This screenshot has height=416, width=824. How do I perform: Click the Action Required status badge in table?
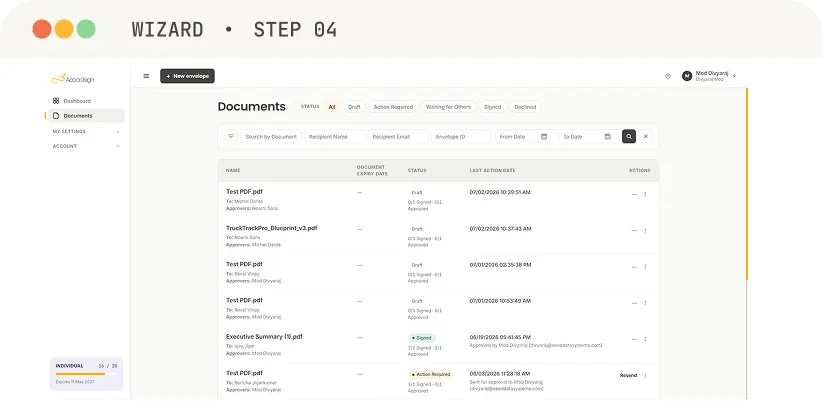click(431, 375)
